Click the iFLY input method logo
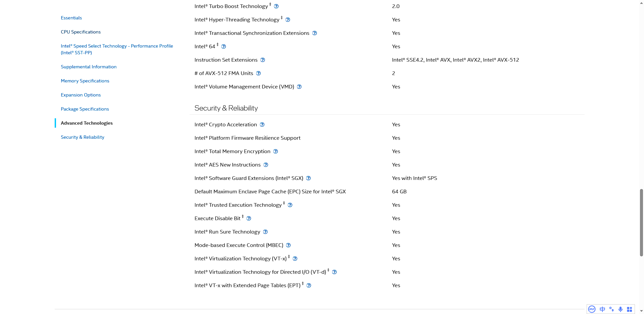644x314 pixels. click(x=592, y=309)
